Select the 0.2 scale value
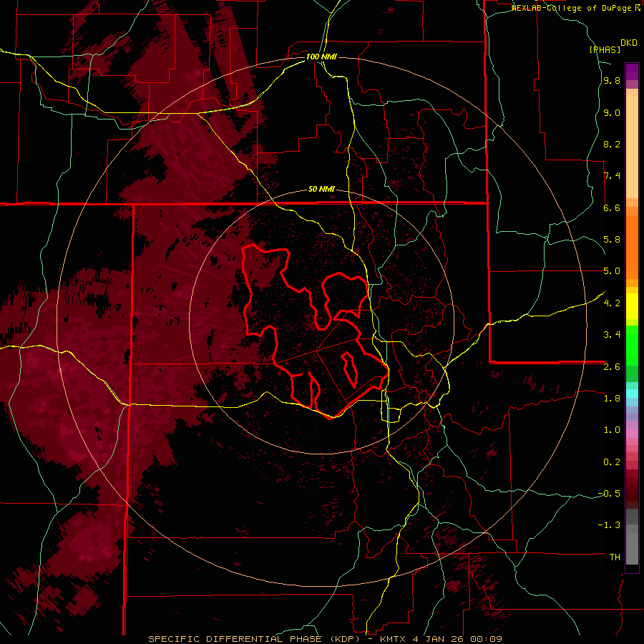This screenshot has height=644, width=644. click(x=612, y=462)
